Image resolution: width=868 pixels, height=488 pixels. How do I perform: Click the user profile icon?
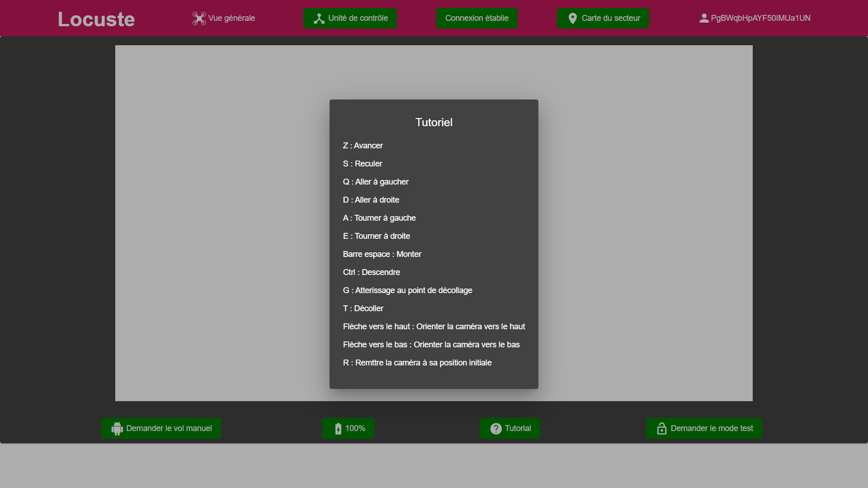point(704,18)
